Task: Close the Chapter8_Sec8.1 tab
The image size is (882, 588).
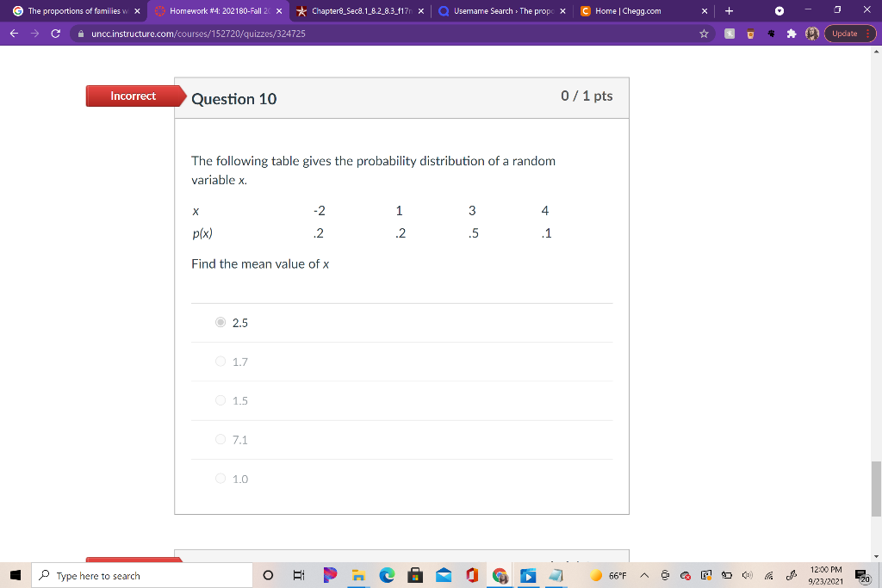Action: click(420, 10)
